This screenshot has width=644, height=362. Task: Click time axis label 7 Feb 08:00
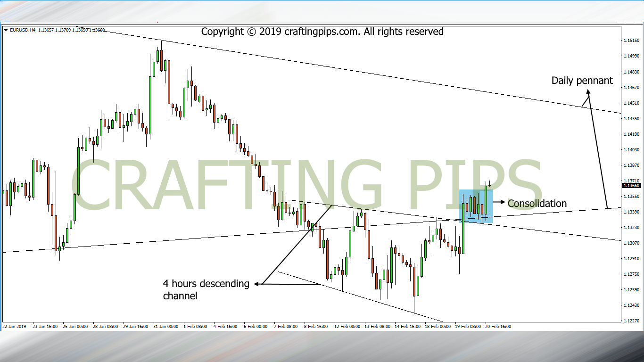(x=286, y=326)
